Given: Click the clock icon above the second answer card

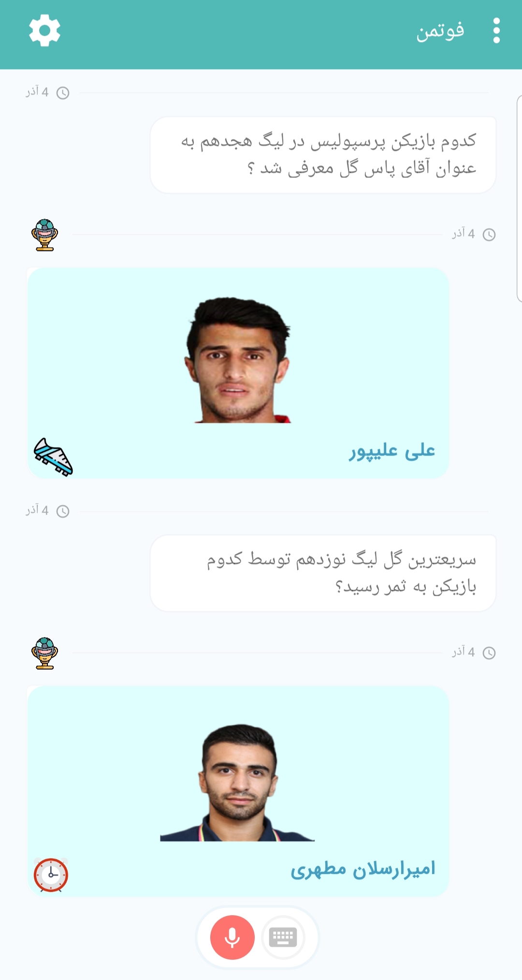Looking at the screenshot, I should coord(489,653).
